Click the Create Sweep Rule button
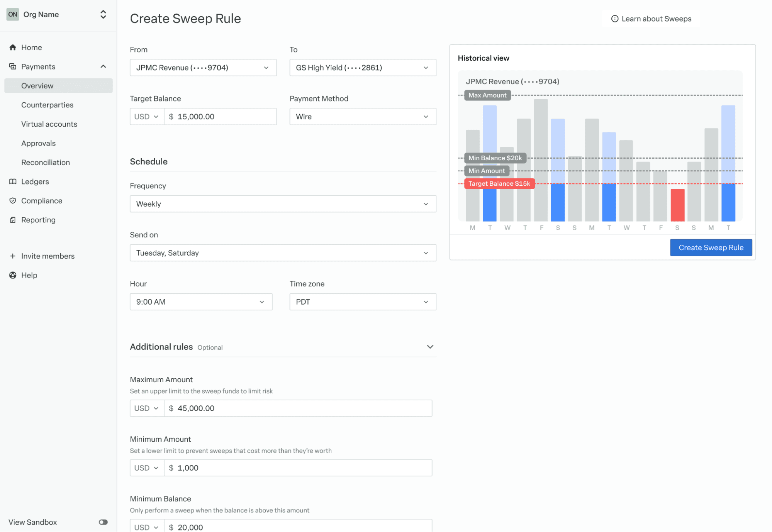This screenshot has height=532, width=772. [x=711, y=247]
